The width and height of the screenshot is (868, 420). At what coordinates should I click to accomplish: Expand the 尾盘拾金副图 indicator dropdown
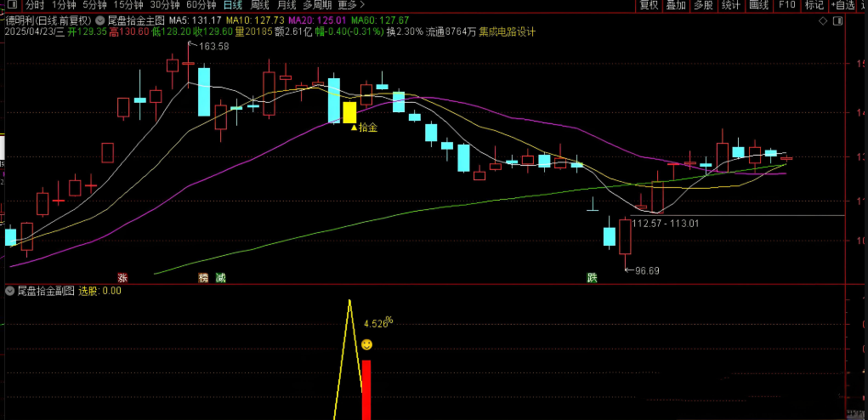9,290
